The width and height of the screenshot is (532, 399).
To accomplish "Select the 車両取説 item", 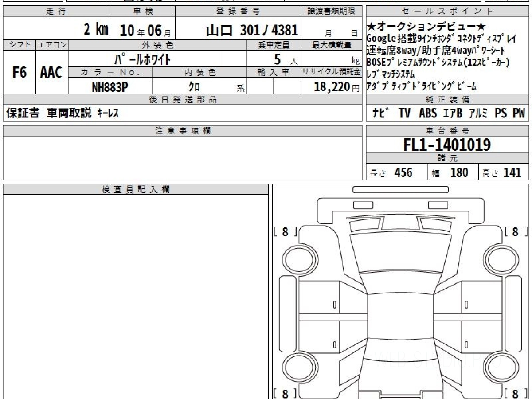I will (69, 113).
